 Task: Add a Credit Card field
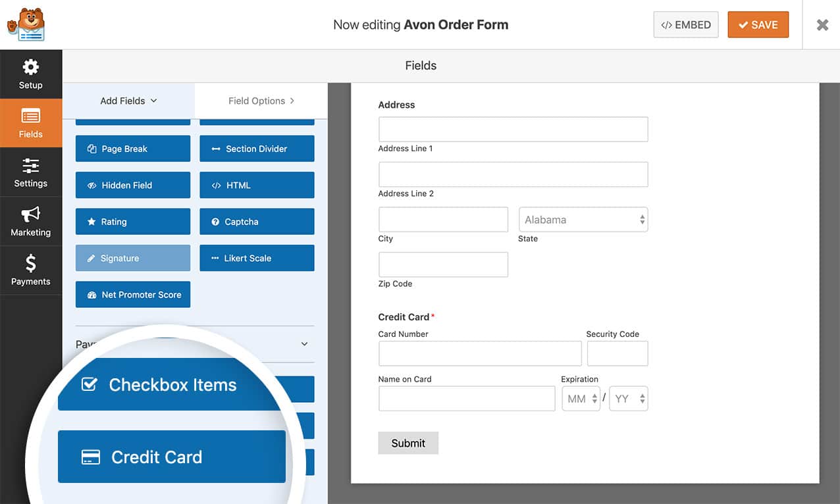(172, 457)
